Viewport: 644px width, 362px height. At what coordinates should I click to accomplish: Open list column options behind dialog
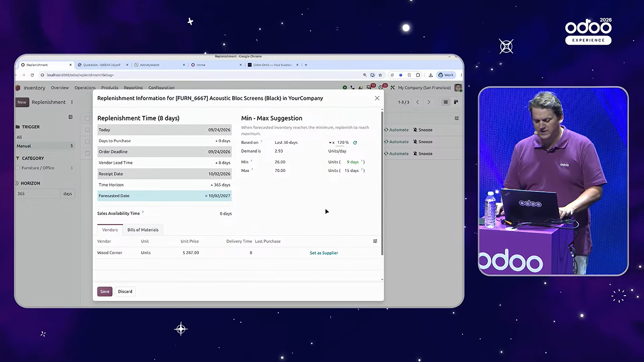point(457,118)
